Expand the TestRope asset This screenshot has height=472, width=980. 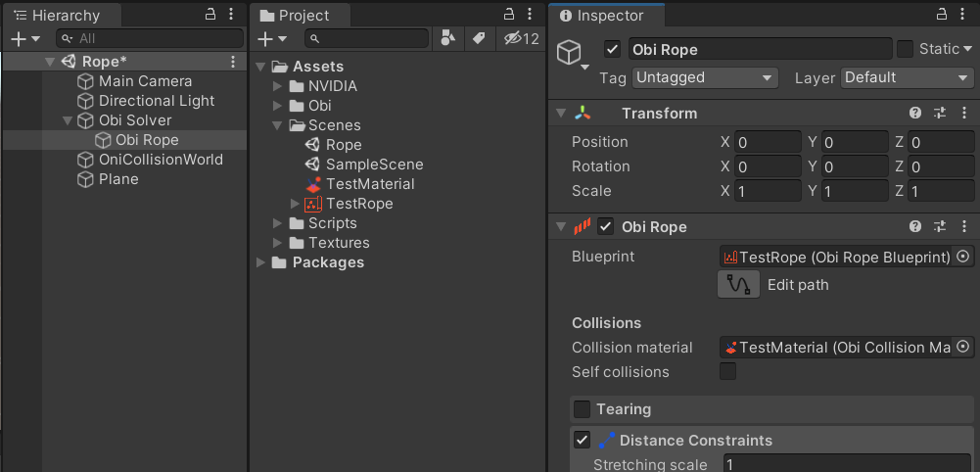point(295,204)
